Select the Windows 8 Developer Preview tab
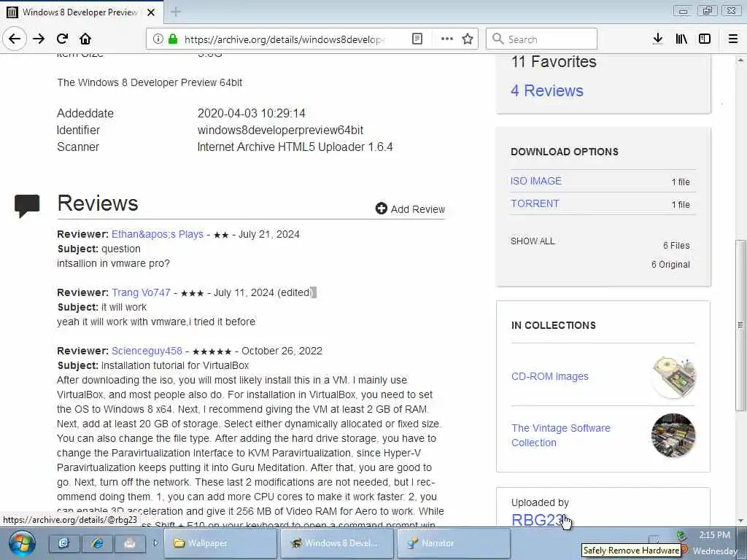 click(80, 12)
